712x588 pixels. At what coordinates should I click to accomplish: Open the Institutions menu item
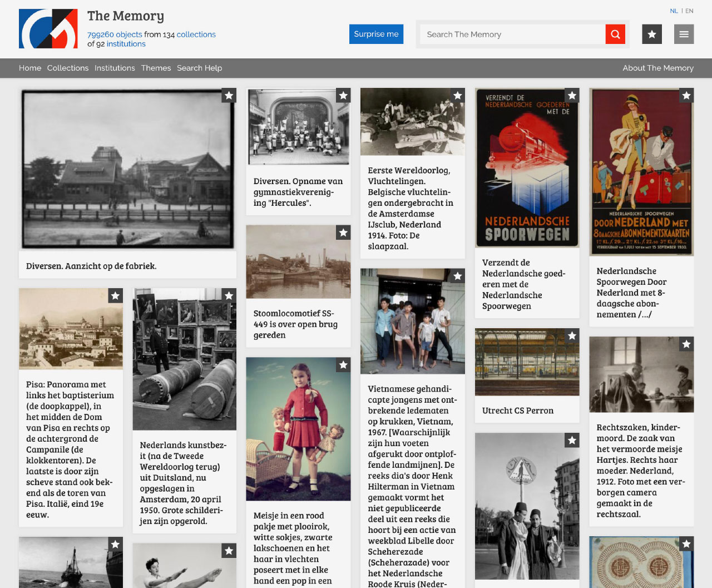click(x=115, y=68)
